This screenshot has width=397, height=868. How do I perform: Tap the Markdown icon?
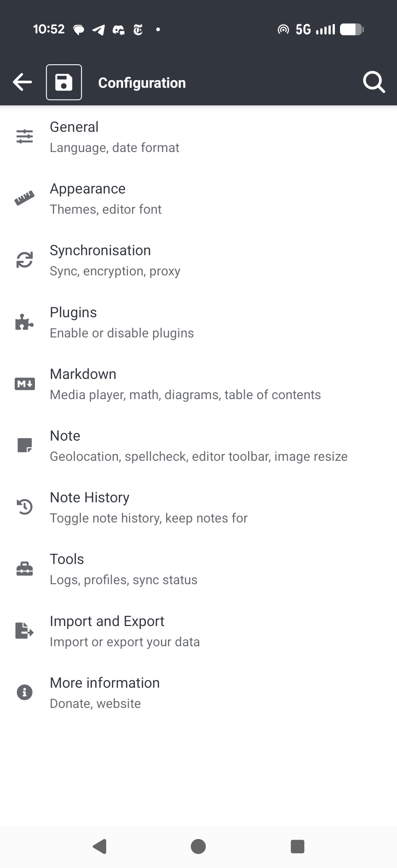tap(25, 384)
